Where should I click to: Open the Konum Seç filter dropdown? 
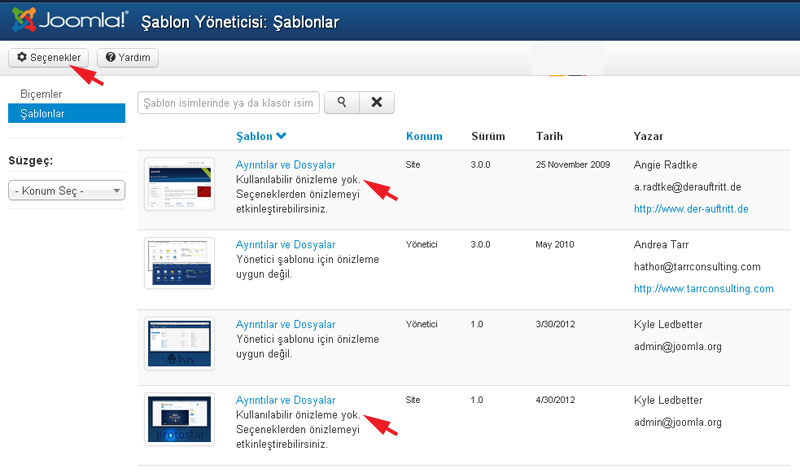click(66, 190)
